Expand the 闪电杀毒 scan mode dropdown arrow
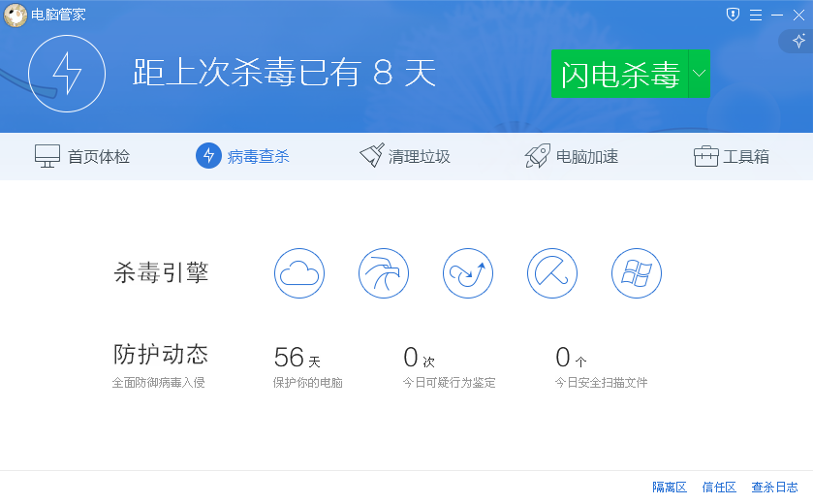The height and width of the screenshot is (504, 813). [699, 75]
